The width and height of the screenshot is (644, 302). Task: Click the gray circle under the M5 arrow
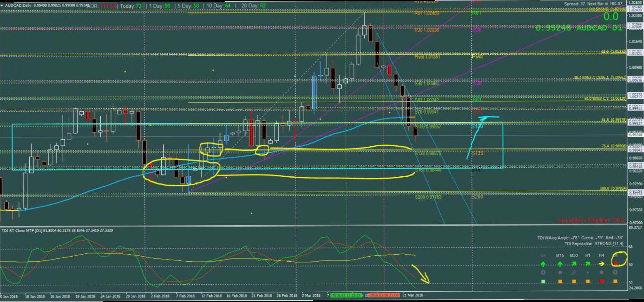[x=543, y=272]
